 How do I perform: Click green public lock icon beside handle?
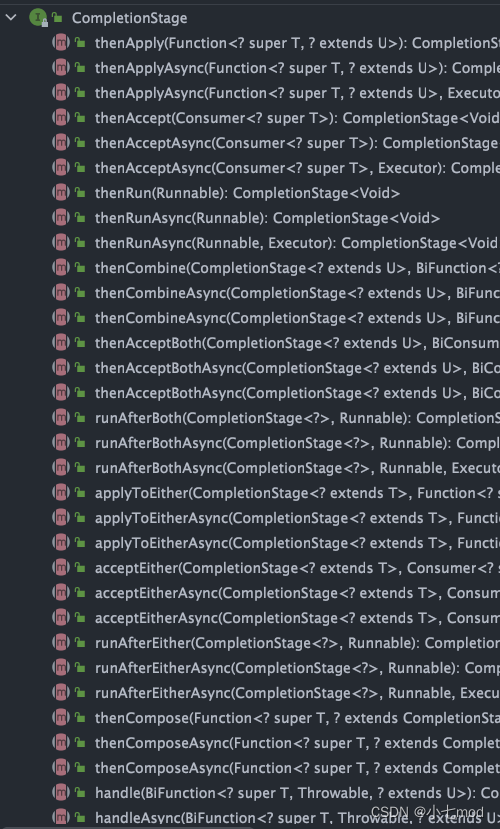80,793
